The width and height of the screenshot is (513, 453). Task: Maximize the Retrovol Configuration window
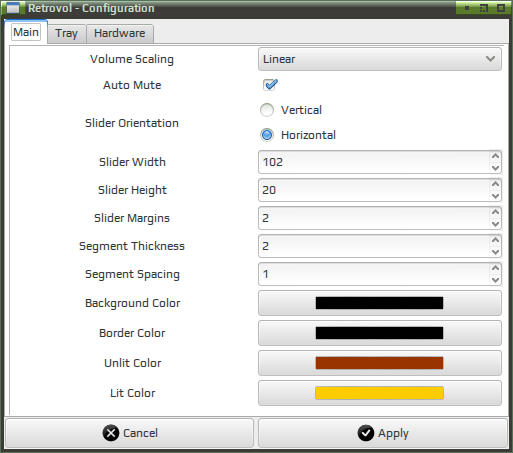(484, 8)
